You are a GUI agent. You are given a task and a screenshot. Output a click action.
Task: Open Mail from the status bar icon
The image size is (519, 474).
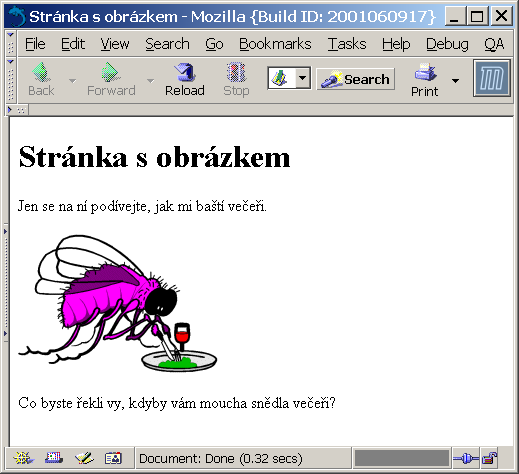coord(54,458)
